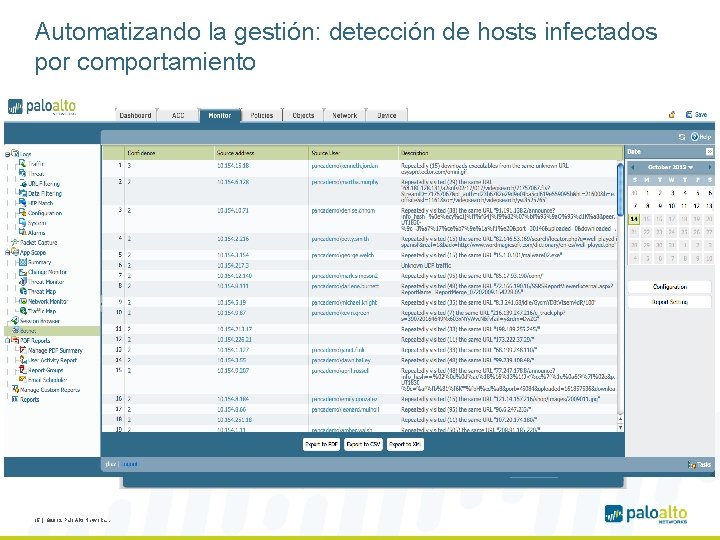This screenshot has width=720, height=540.
Task: Click the HIP Match log icon
Action: pos(23,202)
